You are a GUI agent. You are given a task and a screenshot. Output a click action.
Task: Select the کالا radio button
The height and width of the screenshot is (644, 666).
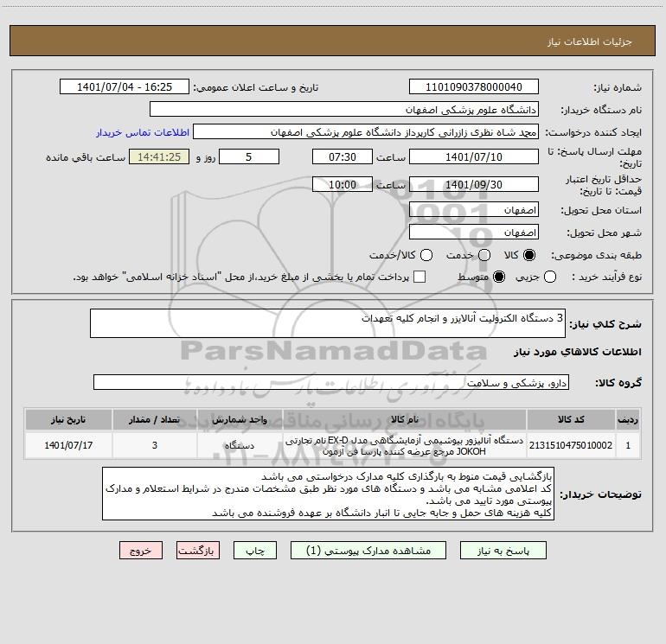pos(529,255)
